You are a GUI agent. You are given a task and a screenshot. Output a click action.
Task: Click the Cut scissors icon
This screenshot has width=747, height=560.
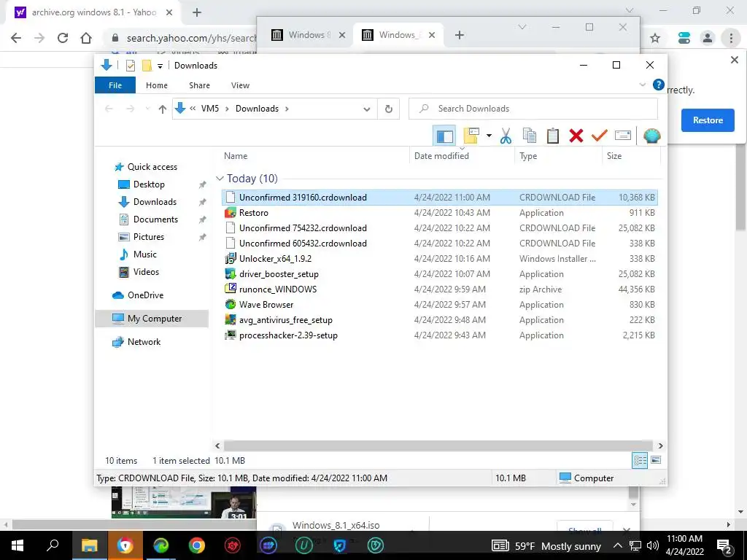[x=506, y=136]
